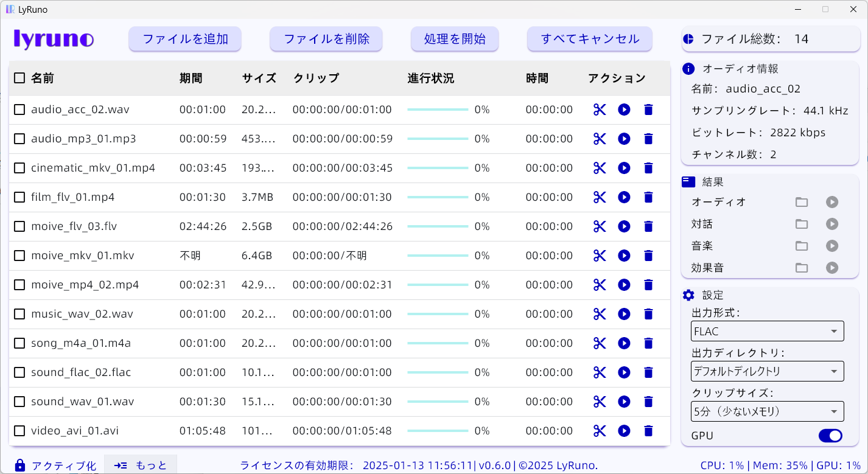Play the 効果音 result with its play icon
The height and width of the screenshot is (474, 868).
coord(832,268)
